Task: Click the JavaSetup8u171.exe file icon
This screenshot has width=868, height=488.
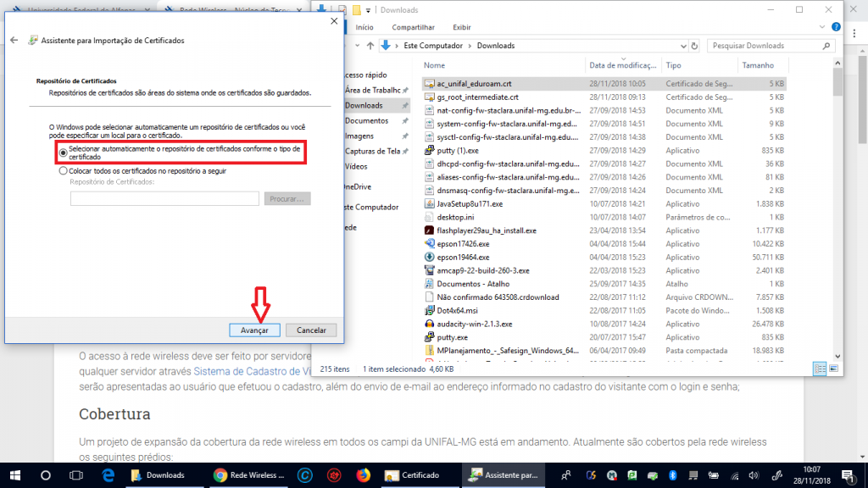Action: point(429,203)
